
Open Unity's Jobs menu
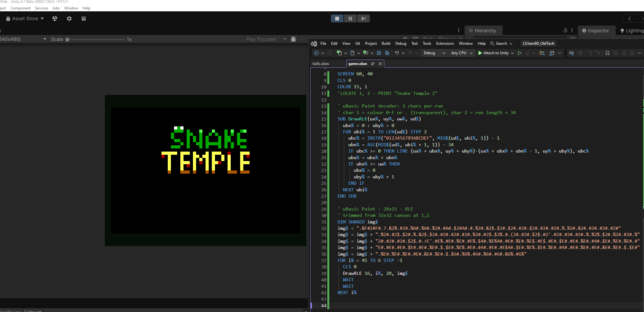[x=56, y=8]
